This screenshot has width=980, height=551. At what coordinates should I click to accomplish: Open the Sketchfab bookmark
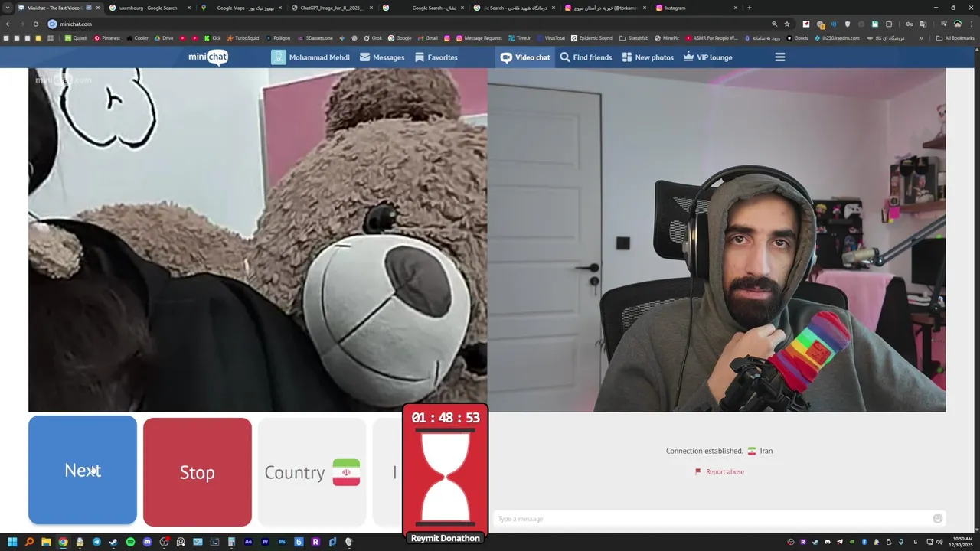click(634, 37)
